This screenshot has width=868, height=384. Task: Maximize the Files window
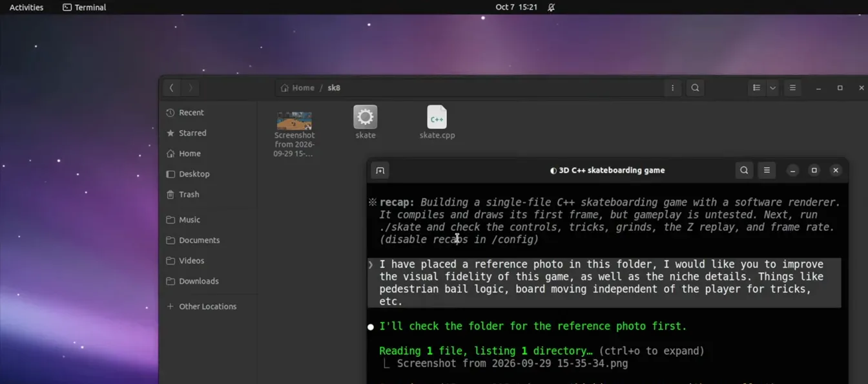coord(840,88)
